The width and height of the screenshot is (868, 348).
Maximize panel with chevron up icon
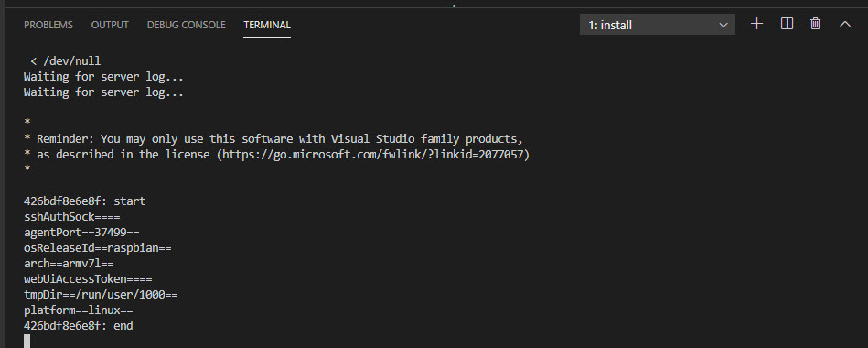tap(845, 24)
